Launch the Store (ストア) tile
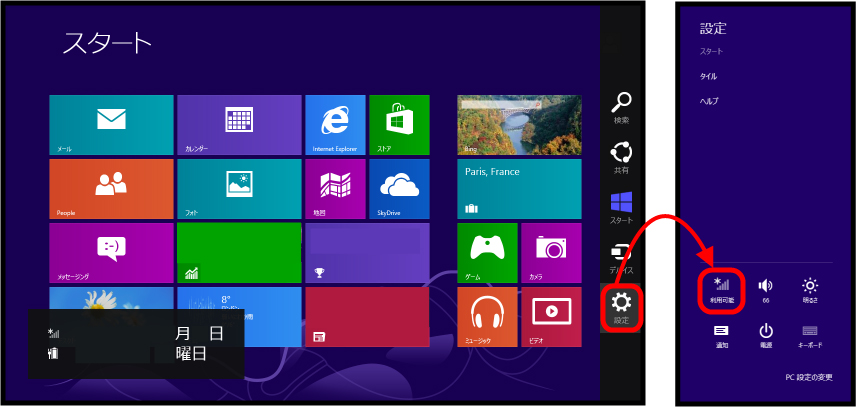This screenshot has width=856, height=407. tap(399, 125)
